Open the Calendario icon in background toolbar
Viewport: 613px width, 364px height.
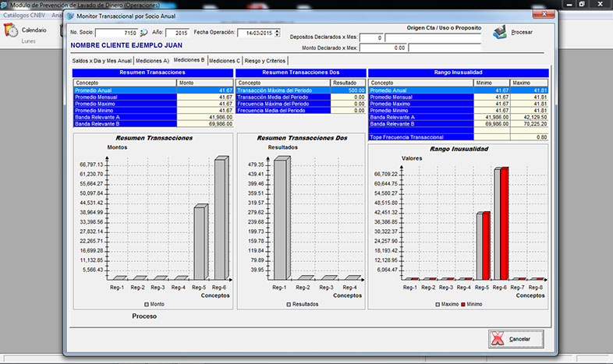tap(11, 30)
